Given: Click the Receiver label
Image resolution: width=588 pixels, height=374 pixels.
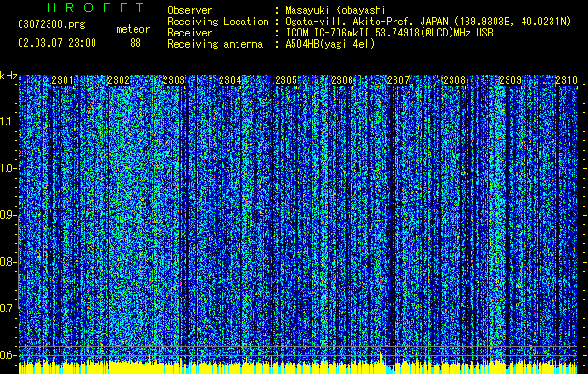Looking at the screenshot, I should pos(190,33).
